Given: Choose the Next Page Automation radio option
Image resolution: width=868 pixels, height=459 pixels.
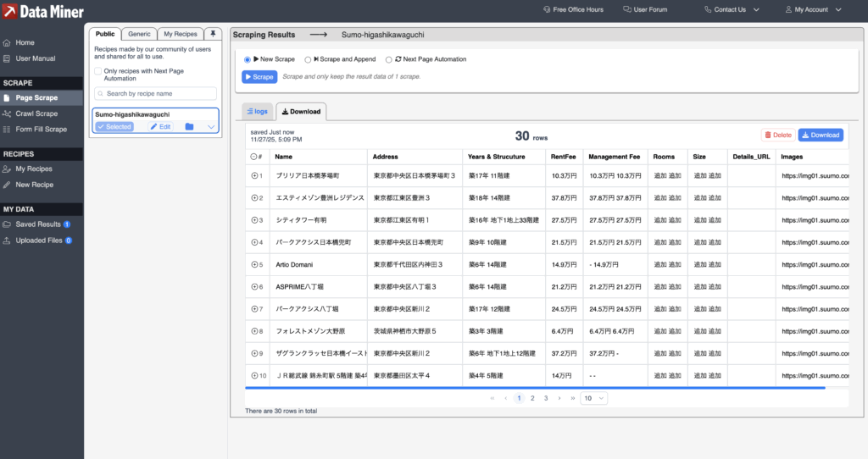Looking at the screenshot, I should point(388,59).
